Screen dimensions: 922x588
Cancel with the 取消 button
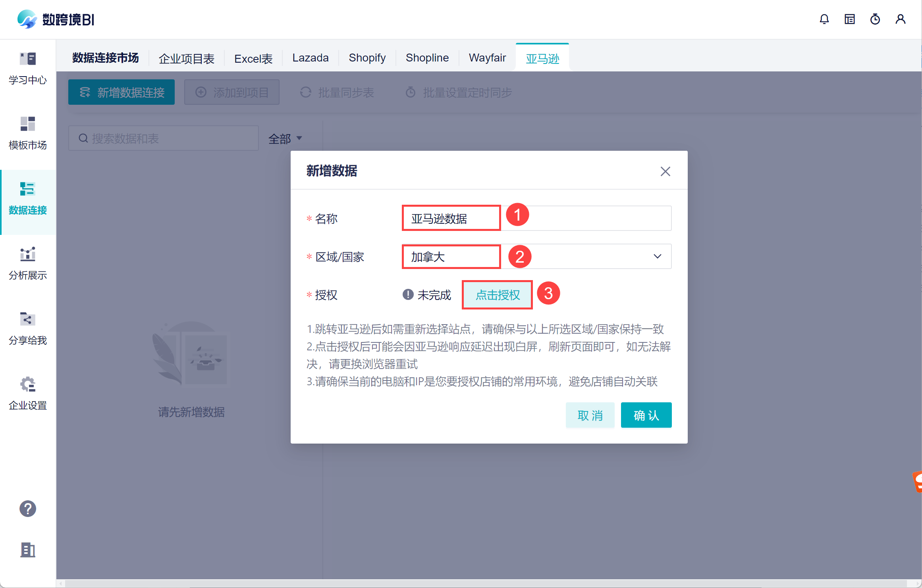(x=590, y=415)
